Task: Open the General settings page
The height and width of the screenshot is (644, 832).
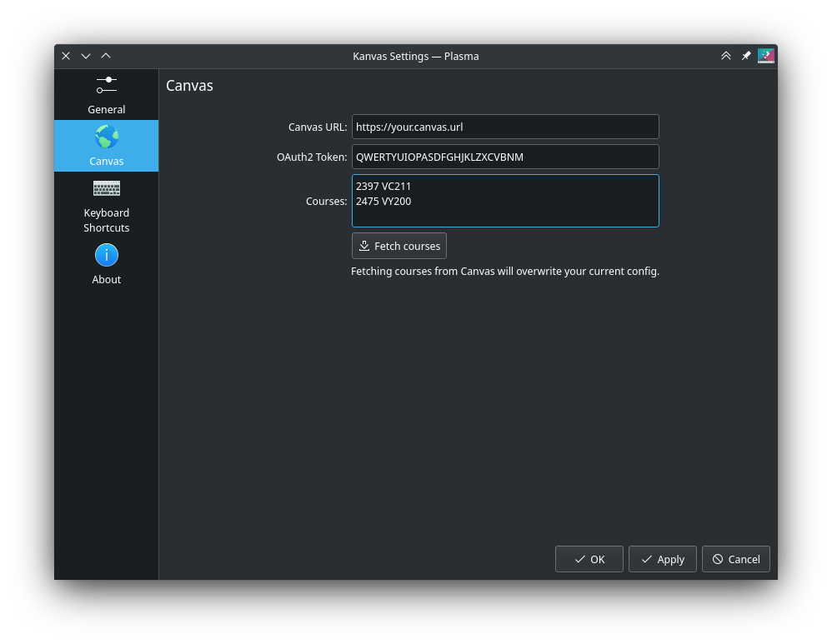Action: pyautogui.click(x=106, y=94)
